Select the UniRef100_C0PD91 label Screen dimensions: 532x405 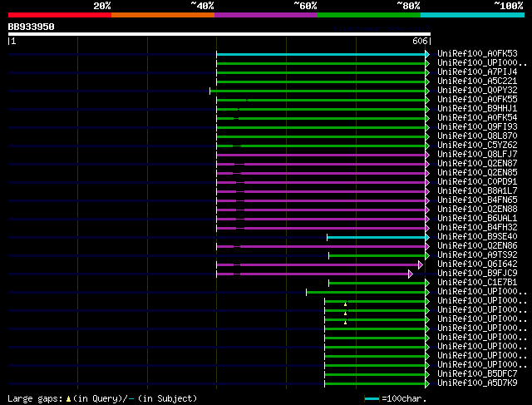477,182
